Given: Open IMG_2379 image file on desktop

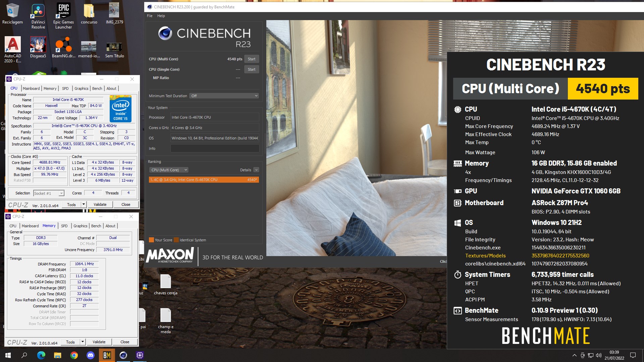Looking at the screenshot, I should (114, 14).
